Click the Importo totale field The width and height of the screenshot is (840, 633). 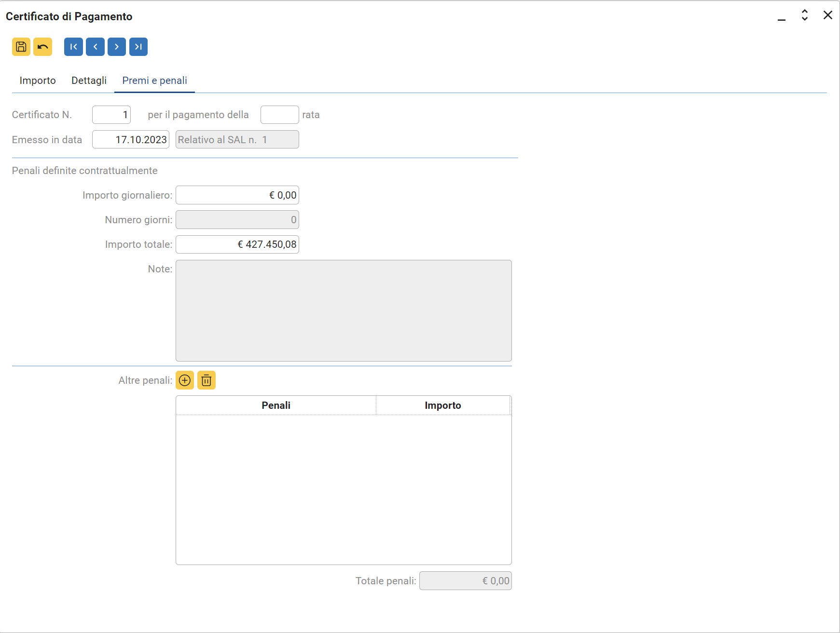click(237, 244)
